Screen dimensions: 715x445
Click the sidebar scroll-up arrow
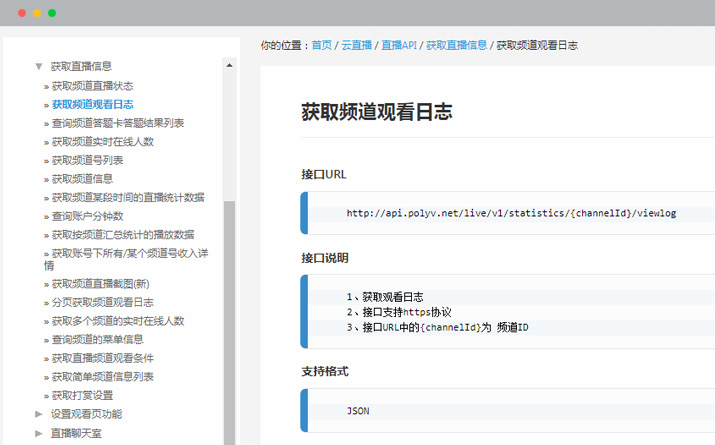point(229,65)
